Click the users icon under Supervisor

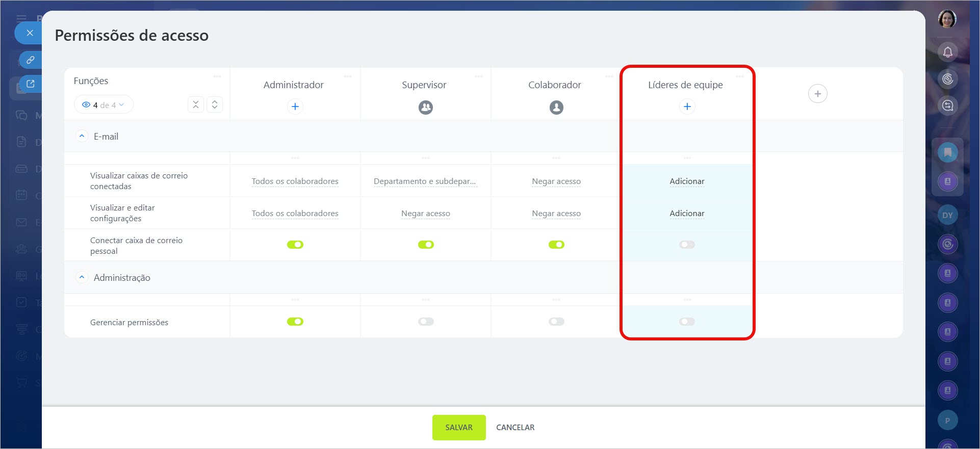point(425,107)
